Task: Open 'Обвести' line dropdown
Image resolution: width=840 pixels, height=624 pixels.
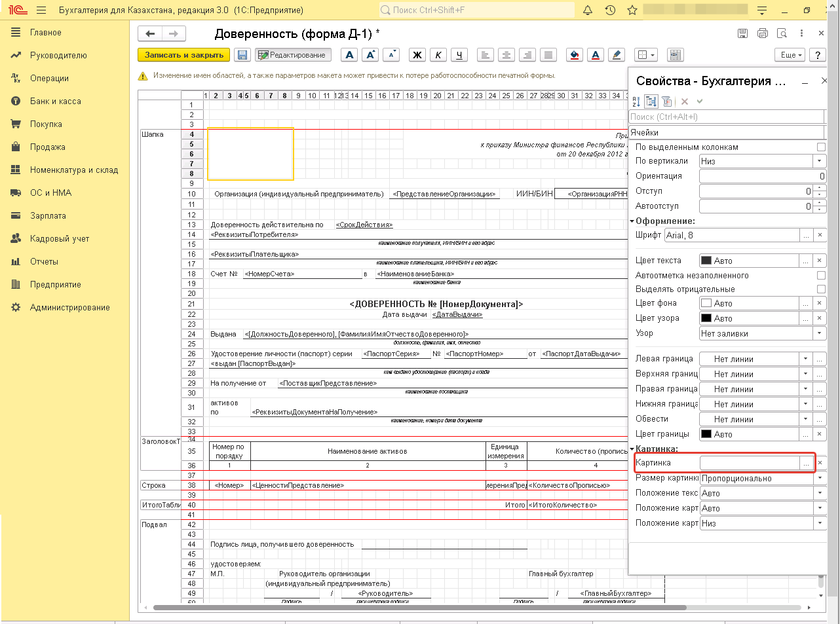Action: click(x=806, y=419)
